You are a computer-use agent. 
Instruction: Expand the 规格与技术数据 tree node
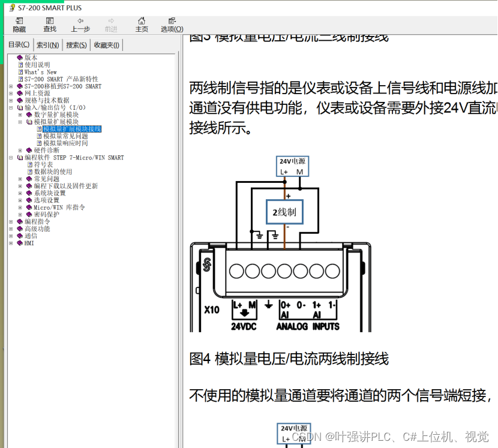pyautogui.click(x=11, y=101)
